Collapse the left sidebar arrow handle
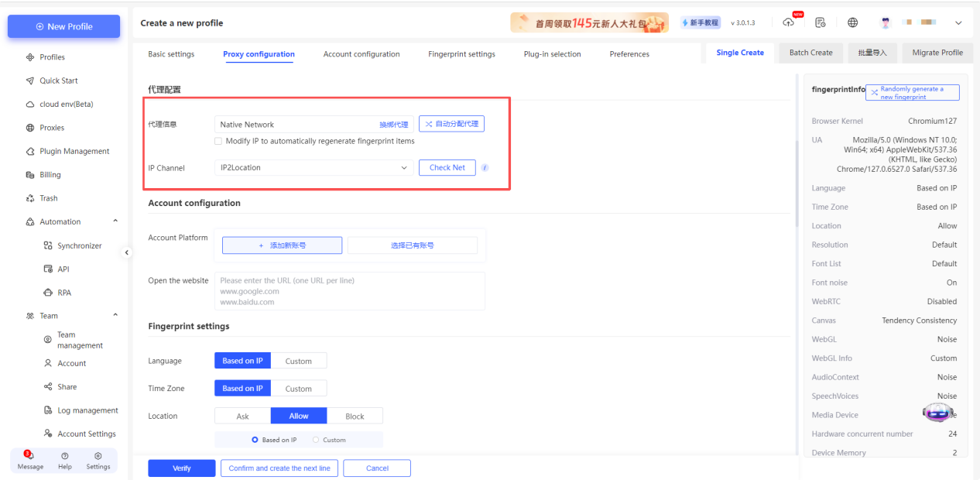 pyautogui.click(x=128, y=252)
